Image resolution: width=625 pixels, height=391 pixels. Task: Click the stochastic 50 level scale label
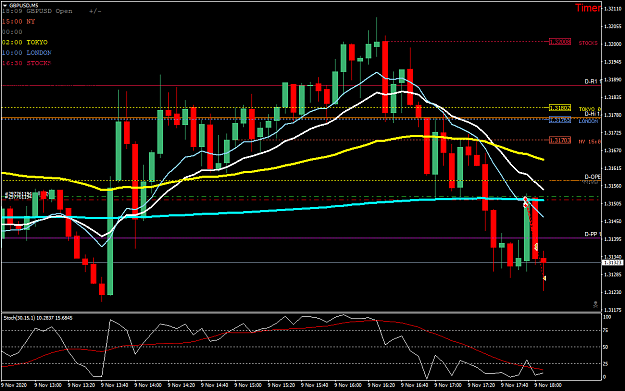click(x=606, y=348)
